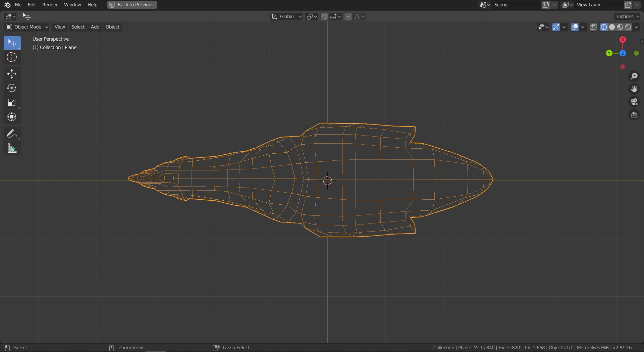Viewport: 644px width, 352px height.
Task: Click the Scene name field
Action: tap(517, 5)
